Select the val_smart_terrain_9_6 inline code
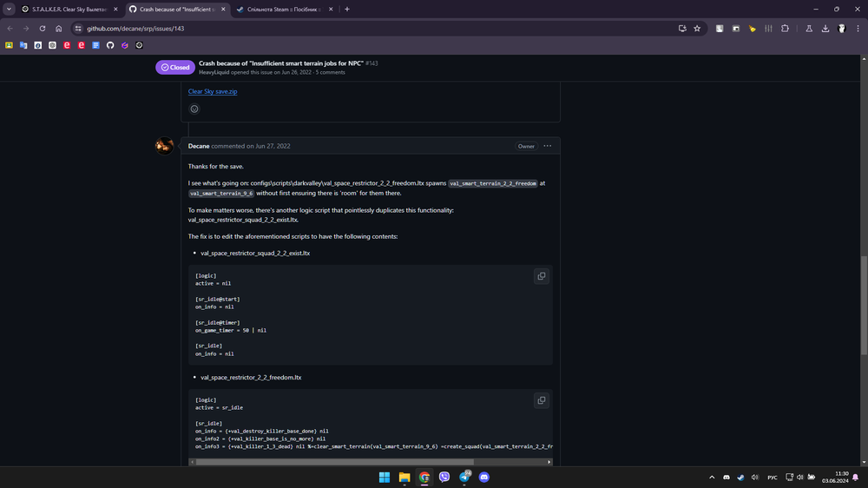Viewport: 868px width, 488px height. click(x=221, y=194)
